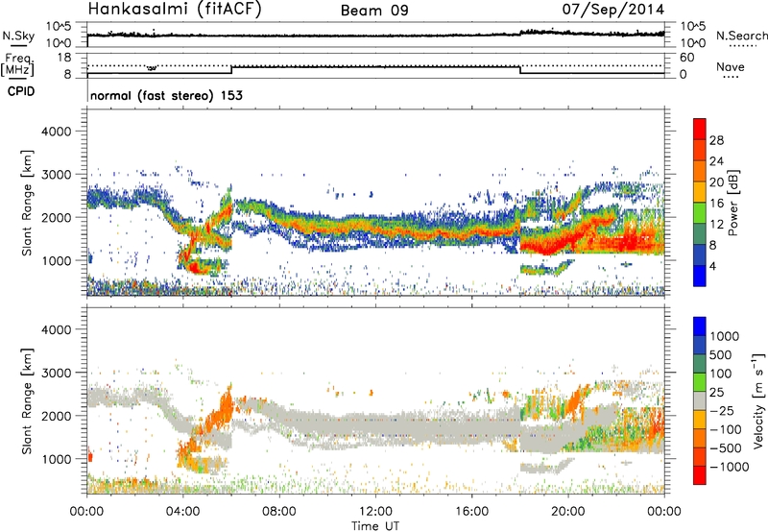Pick the gray segment of Velocity colorbar
Viewport: 768px width, 532px height.
700,401
